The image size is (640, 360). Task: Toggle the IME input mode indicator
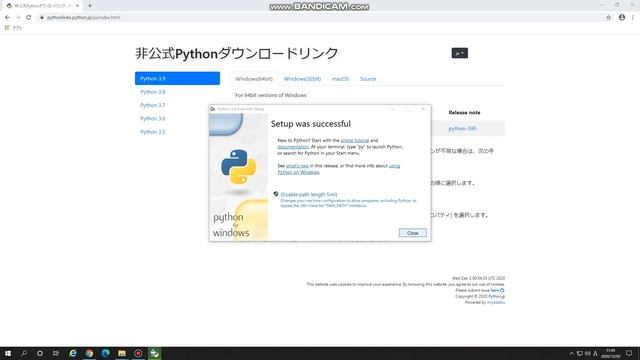pyautogui.click(x=596, y=353)
